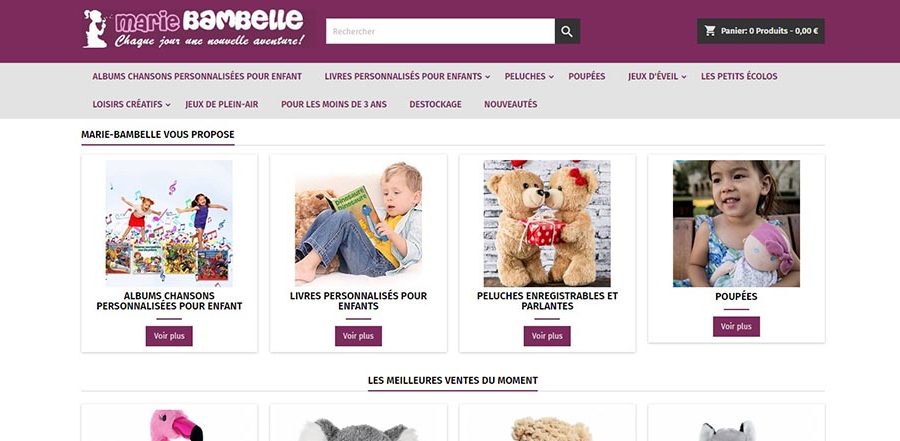Expand the Loisirs Créatifs menu chevron
Screen dimensions: 900x441
[168, 105]
